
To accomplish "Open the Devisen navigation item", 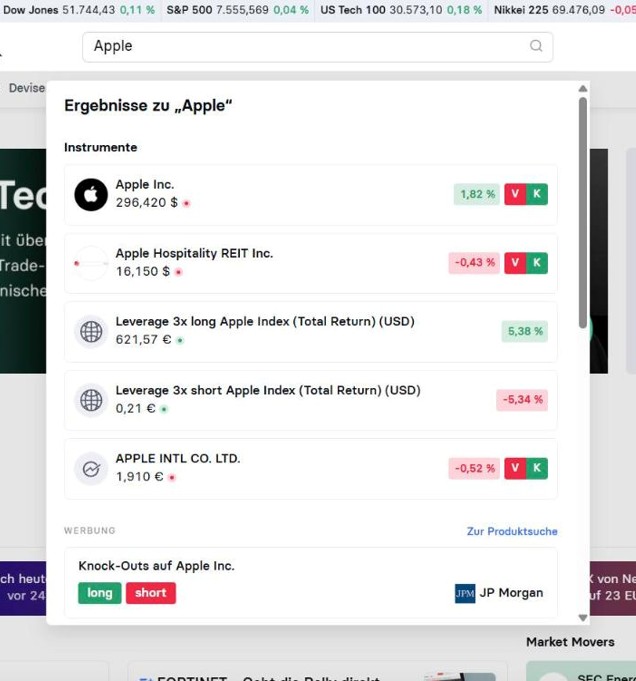I will tap(27, 88).
